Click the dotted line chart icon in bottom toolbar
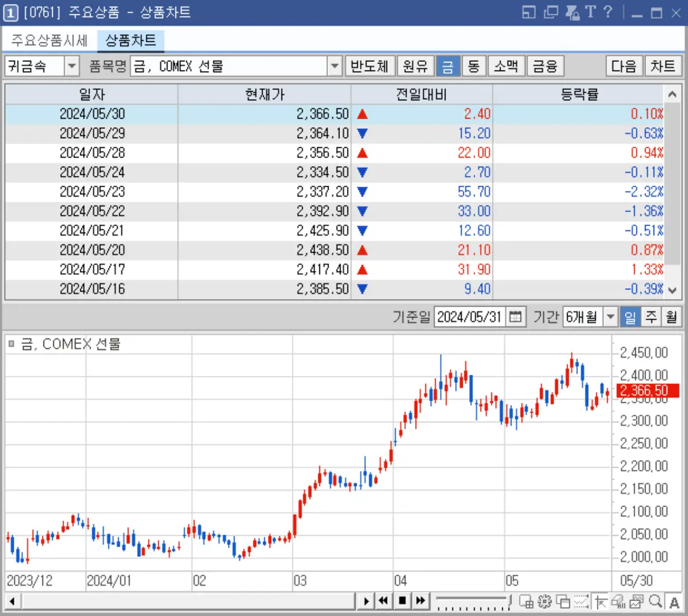The image size is (688, 616). [581, 601]
